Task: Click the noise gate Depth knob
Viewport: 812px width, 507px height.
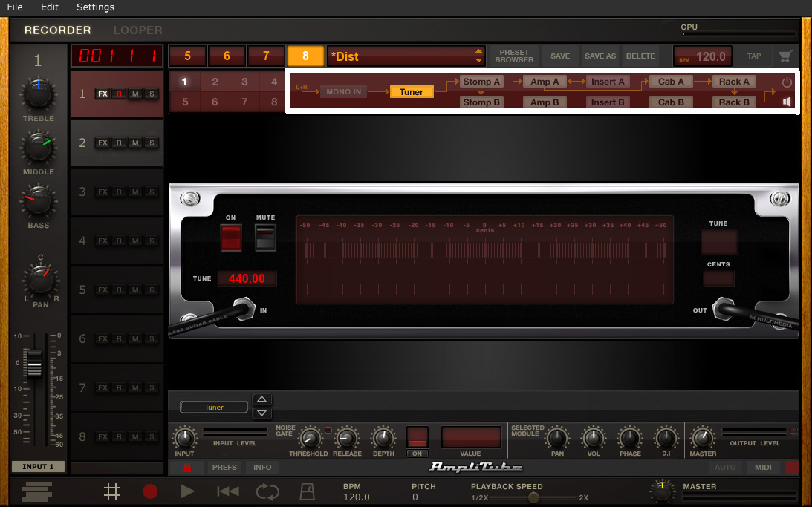Action: [383, 438]
